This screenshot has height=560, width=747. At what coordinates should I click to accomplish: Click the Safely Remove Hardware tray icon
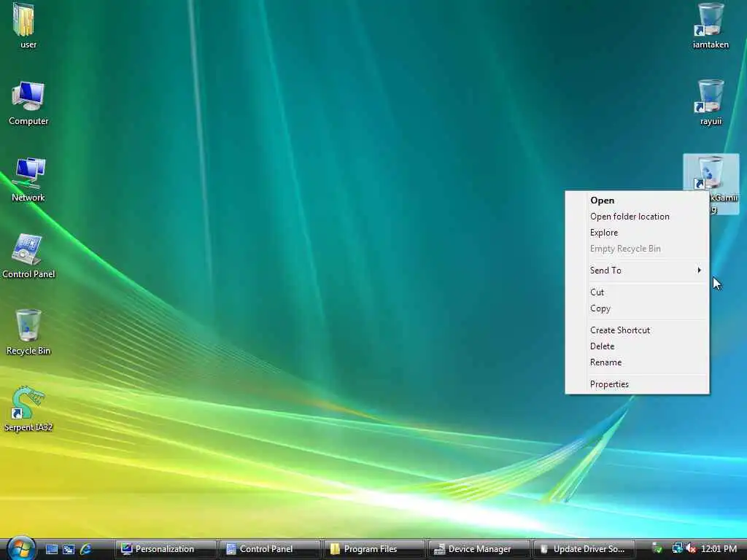657,548
